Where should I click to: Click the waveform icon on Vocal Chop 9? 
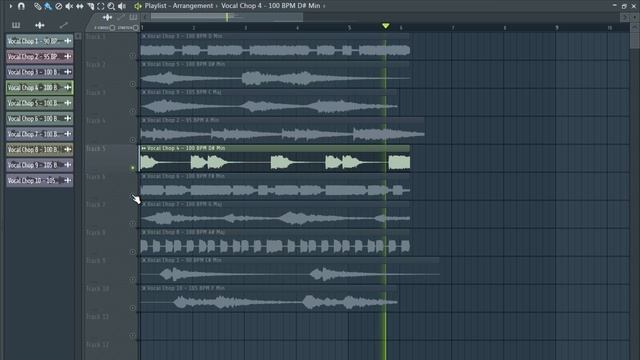click(x=68, y=165)
